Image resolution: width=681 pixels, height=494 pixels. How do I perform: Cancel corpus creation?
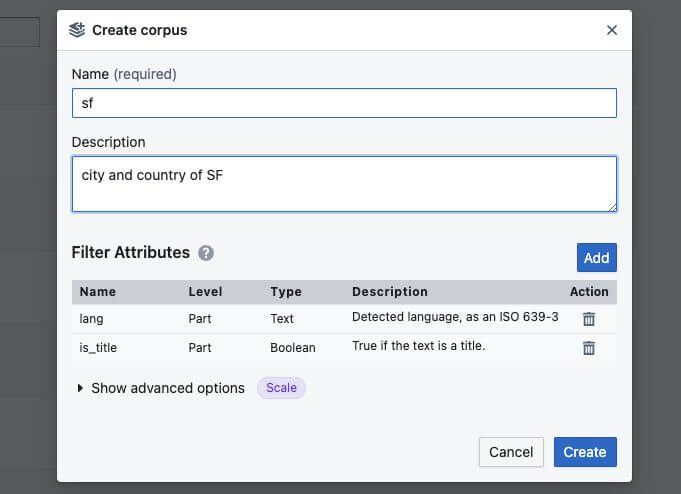coord(511,452)
